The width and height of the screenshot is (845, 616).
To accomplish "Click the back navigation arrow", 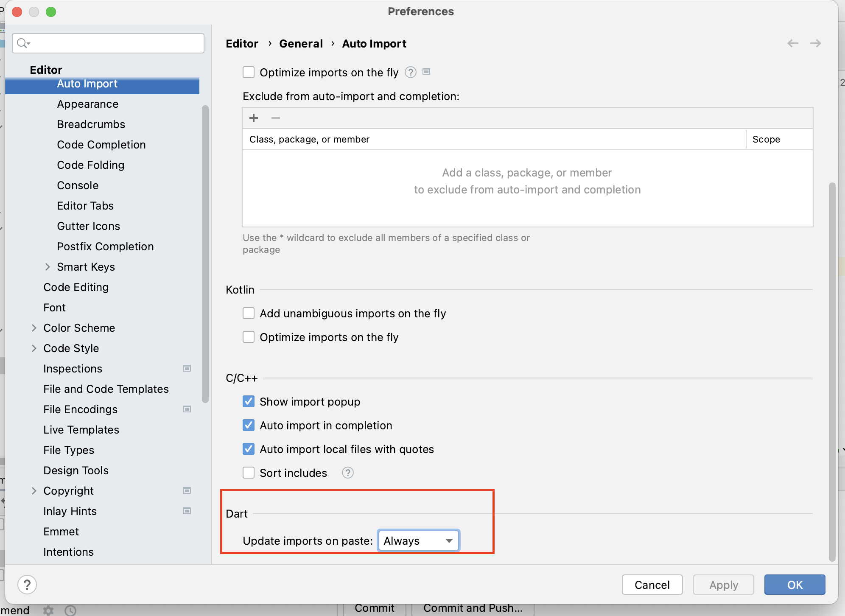I will (792, 43).
